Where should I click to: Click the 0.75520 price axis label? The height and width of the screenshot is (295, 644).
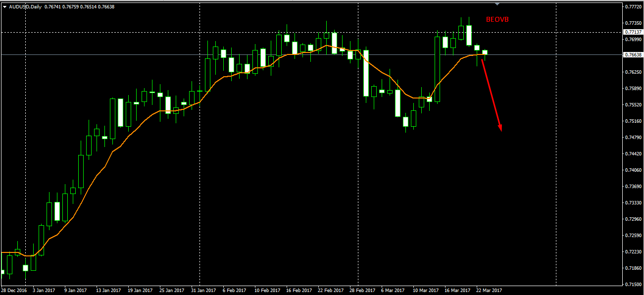coord(634,105)
